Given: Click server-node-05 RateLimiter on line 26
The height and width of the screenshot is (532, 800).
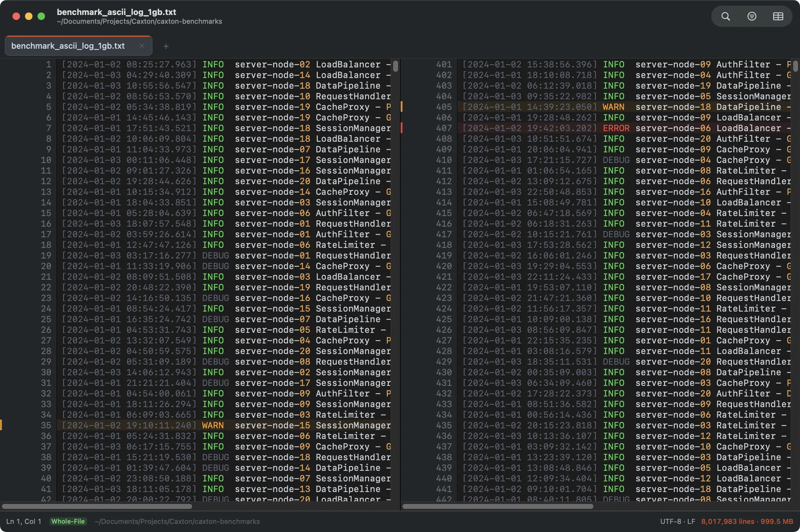Looking at the screenshot, I should click(x=305, y=329).
